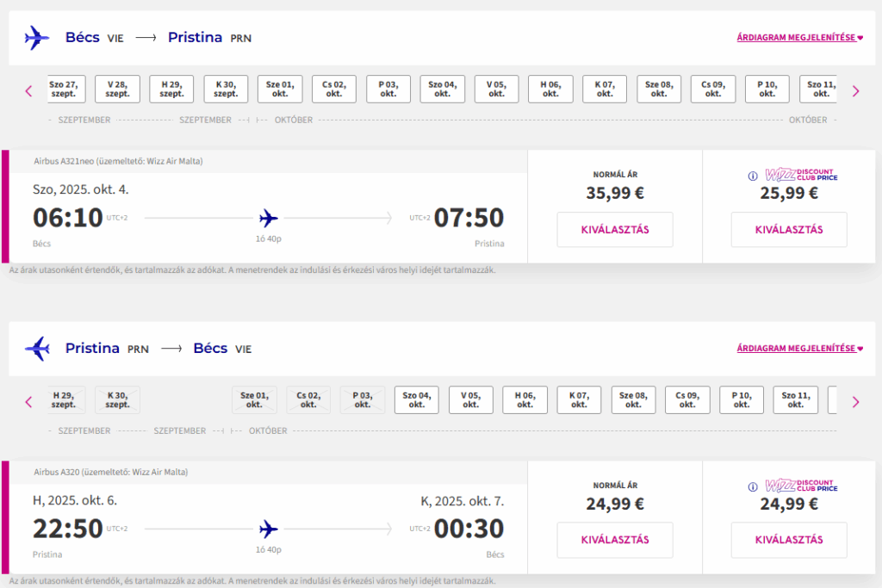Go to previous dates for Pristina–Bécs
This screenshot has width=882, height=588.
click(28, 401)
